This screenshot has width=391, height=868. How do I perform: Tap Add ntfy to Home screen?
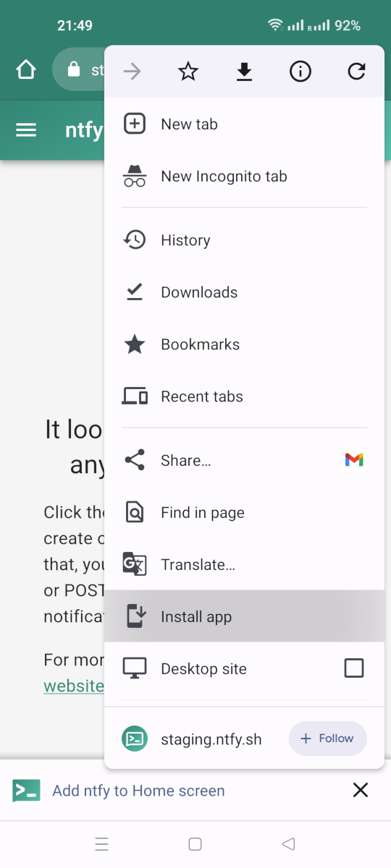138,791
